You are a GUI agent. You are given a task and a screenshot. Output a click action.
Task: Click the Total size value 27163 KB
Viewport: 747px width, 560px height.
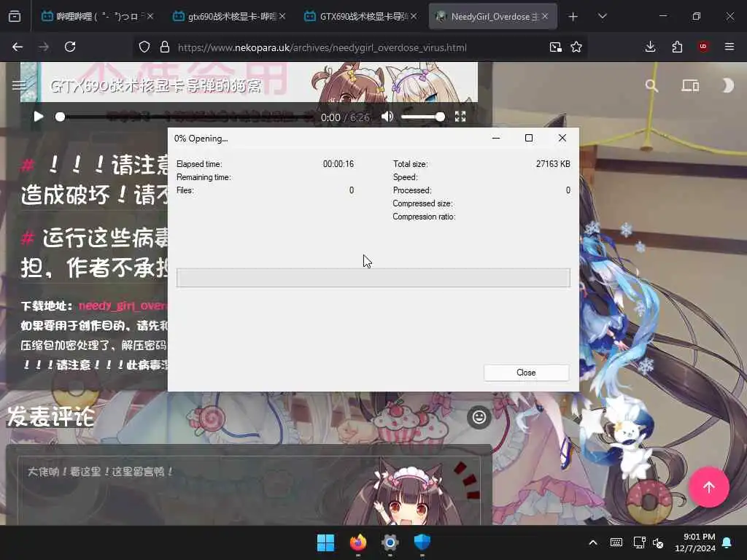pyautogui.click(x=553, y=164)
